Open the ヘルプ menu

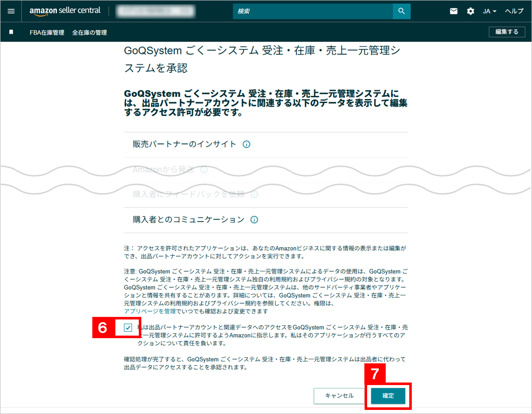pyautogui.click(x=514, y=11)
